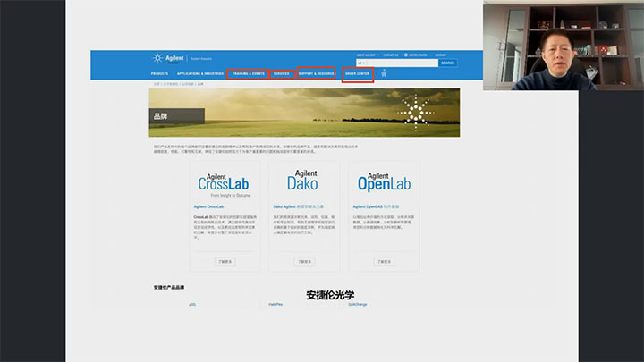This screenshot has height=362, width=644.
Task: Go to Support & Resources menu
Action: 317,73
